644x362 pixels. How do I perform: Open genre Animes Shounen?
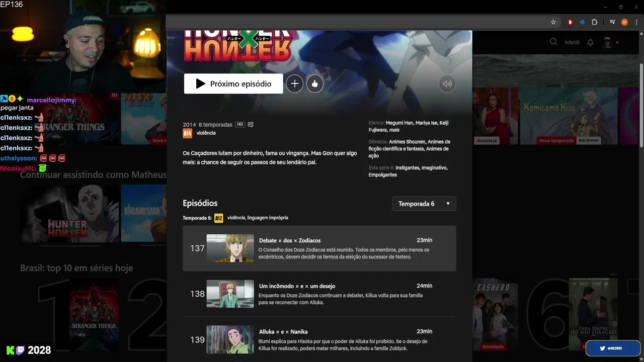[x=407, y=142]
